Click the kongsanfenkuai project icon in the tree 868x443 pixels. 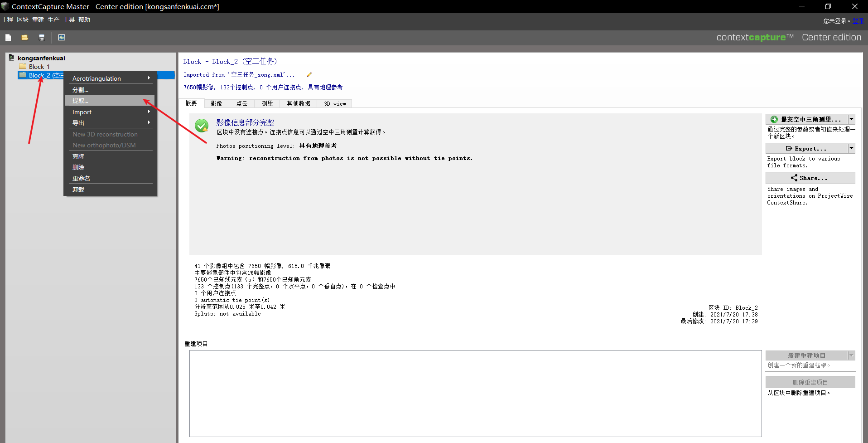pyautogui.click(x=11, y=58)
